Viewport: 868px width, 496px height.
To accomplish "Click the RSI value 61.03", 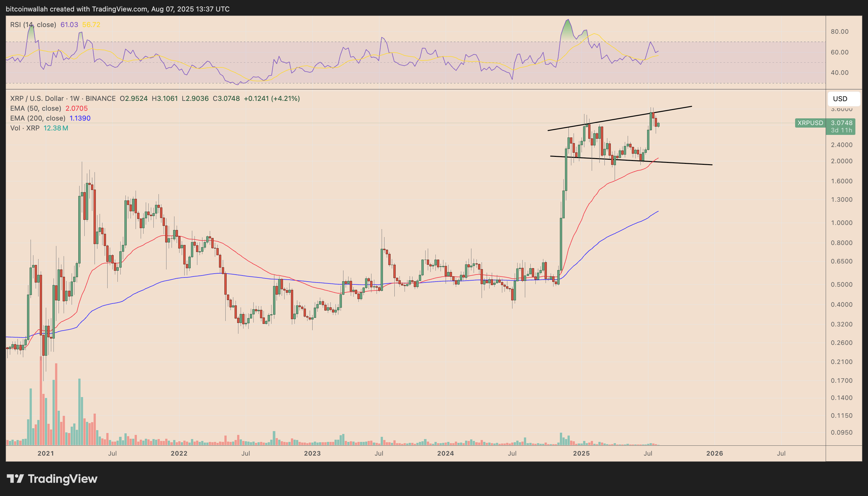I will (x=69, y=24).
